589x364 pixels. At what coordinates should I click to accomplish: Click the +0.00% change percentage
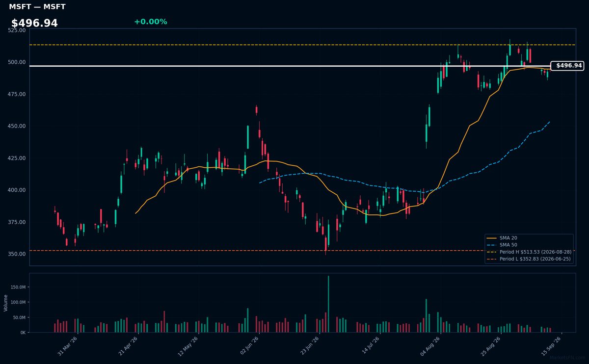click(x=150, y=22)
